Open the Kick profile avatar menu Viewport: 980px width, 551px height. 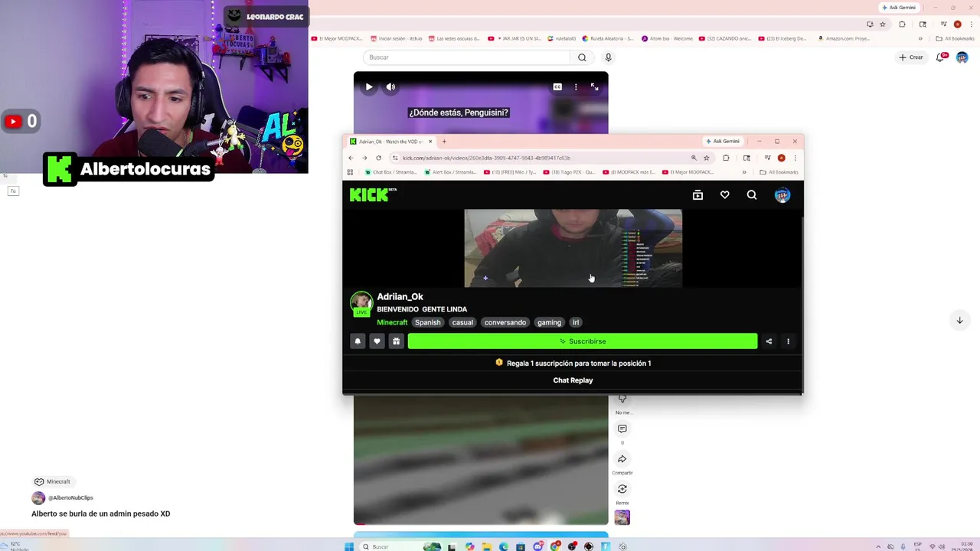782,195
